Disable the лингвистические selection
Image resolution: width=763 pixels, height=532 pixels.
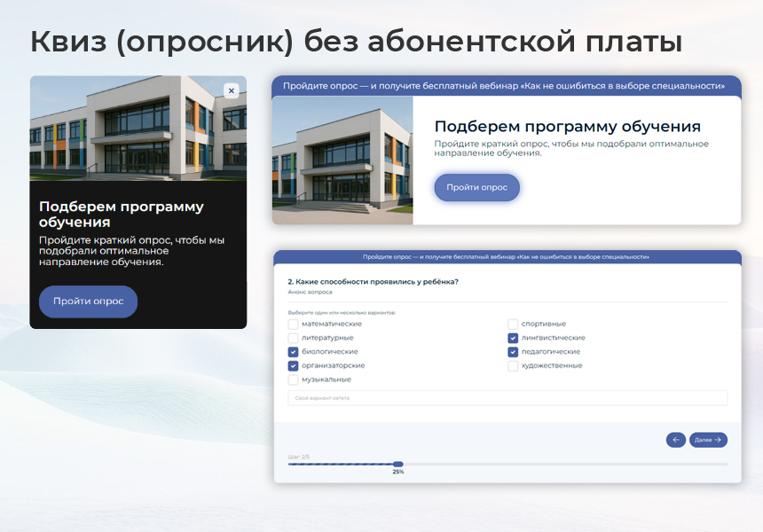click(512, 338)
